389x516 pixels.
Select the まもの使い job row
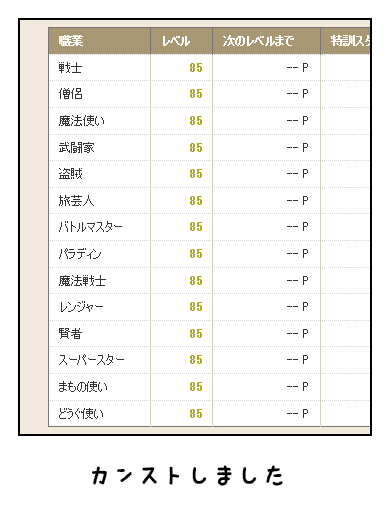pyautogui.click(x=210, y=387)
